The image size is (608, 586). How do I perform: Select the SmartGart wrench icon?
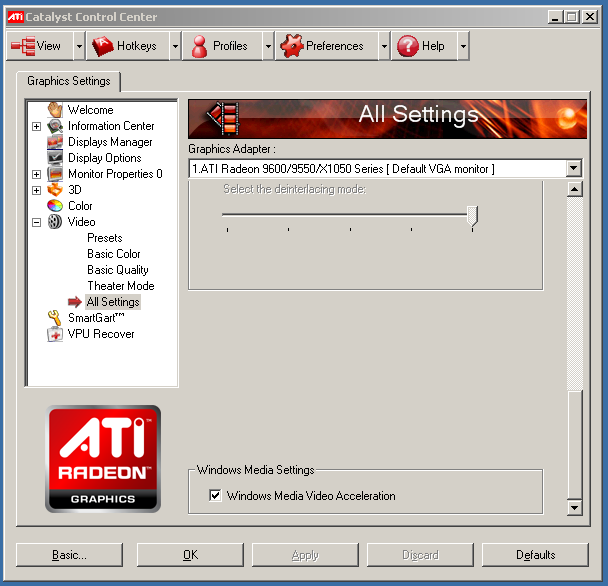[x=55, y=318]
